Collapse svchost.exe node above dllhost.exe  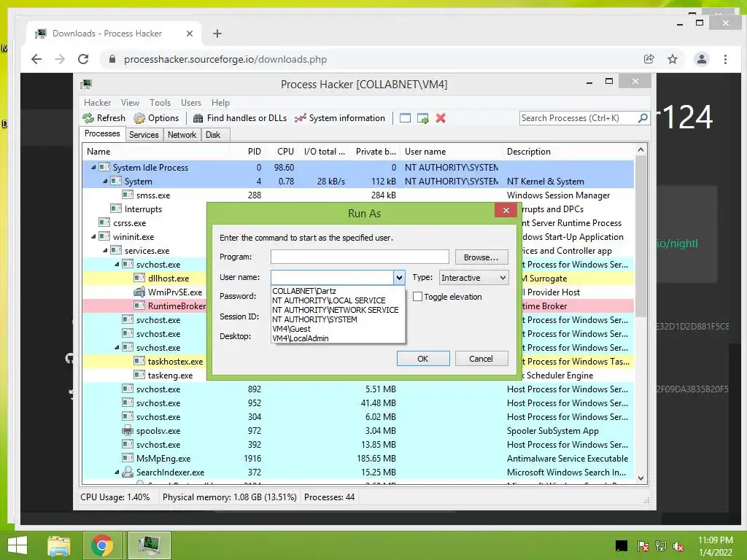pyautogui.click(x=117, y=264)
